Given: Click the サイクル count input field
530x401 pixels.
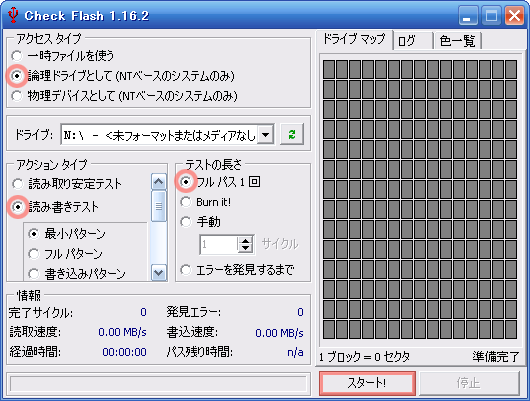Looking at the screenshot, I should coord(219,244).
